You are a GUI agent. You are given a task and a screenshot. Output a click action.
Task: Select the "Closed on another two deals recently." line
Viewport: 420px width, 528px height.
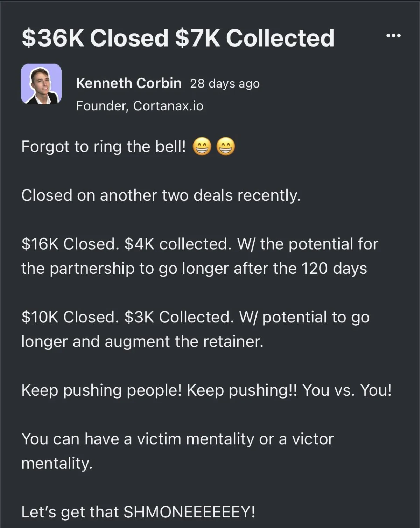tap(161, 195)
